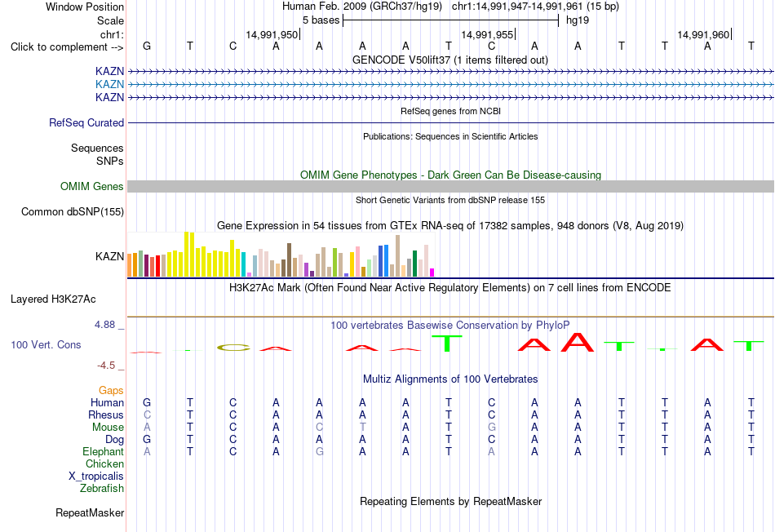775x532 pixels.
Task: Click the Layered H3K27Ac label
Action: click(x=53, y=299)
